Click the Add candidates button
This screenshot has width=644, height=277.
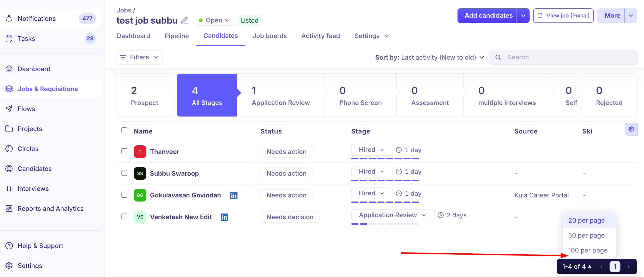click(487, 15)
